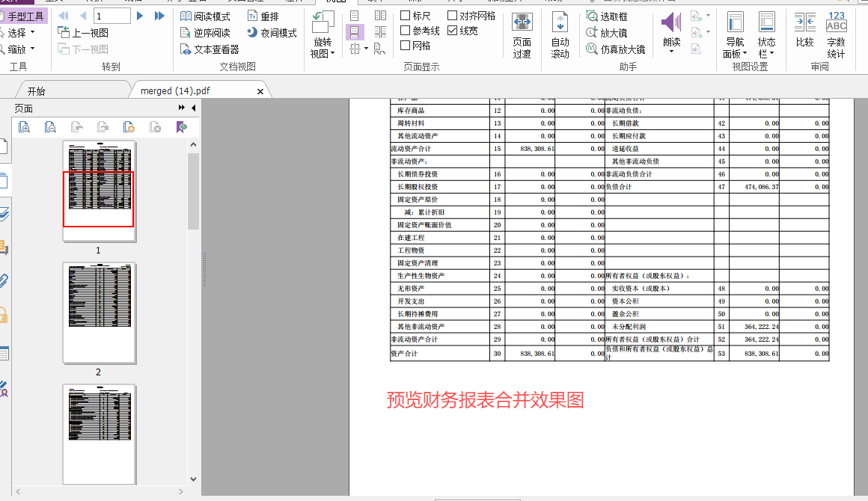Click the page number input field

[112, 16]
